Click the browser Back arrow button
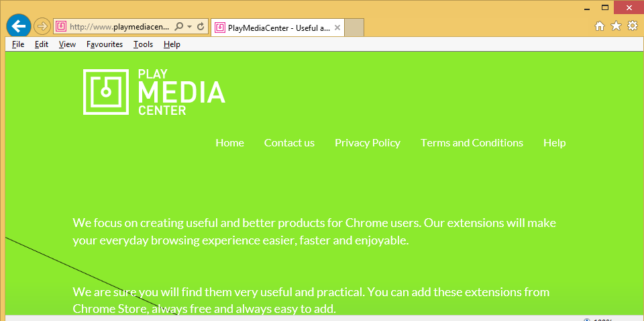 (x=18, y=26)
